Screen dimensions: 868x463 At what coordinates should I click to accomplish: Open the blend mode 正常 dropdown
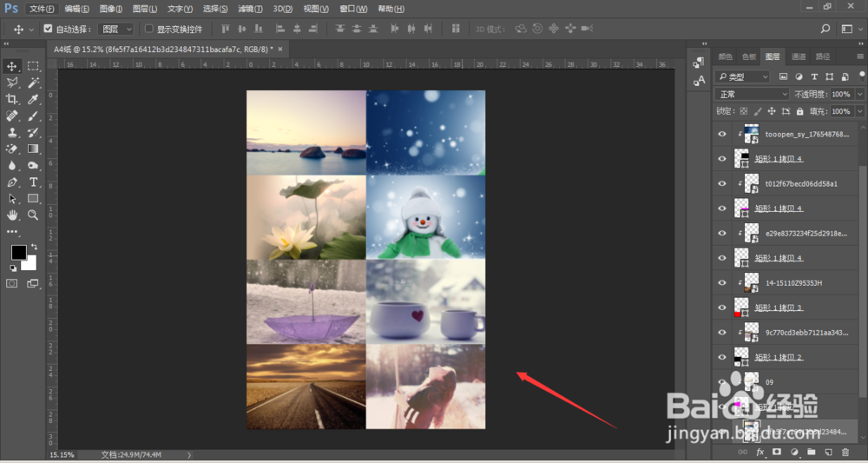click(752, 94)
